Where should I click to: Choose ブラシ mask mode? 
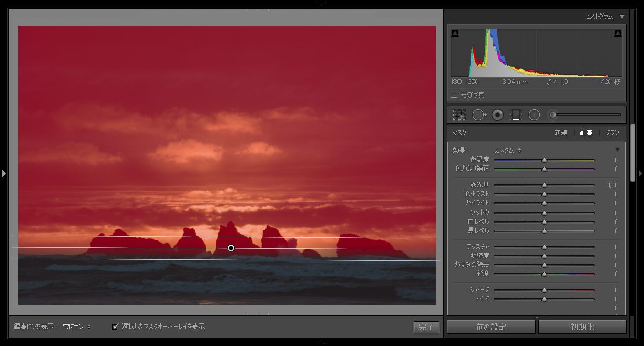point(612,133)
